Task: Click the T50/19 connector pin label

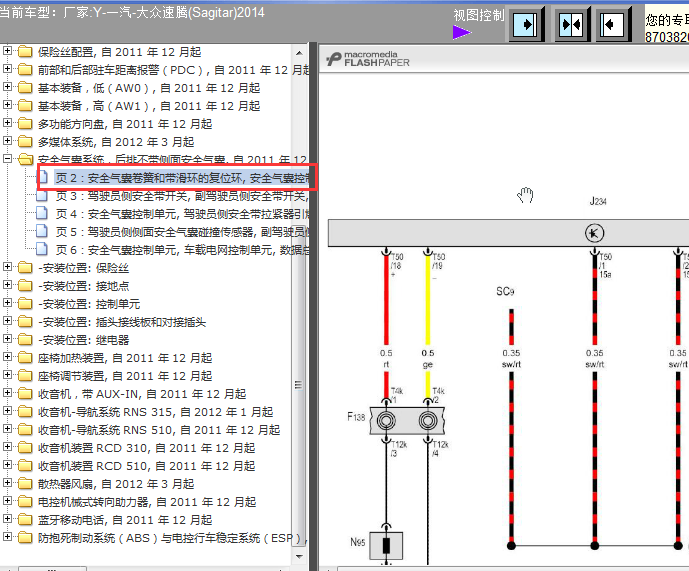Action: point(439,261)
